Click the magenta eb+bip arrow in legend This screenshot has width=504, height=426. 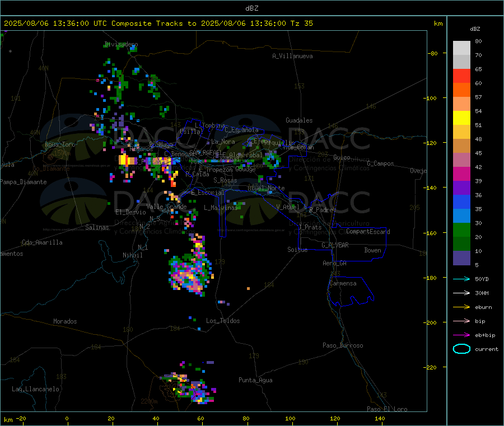point(461,335)
